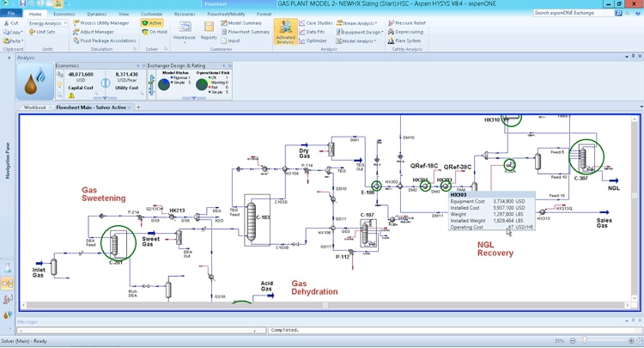Switch to the Customize ribbon tab
Viewport: 644px width, 348px height.
pyautogui.click(x=151, y=14)
